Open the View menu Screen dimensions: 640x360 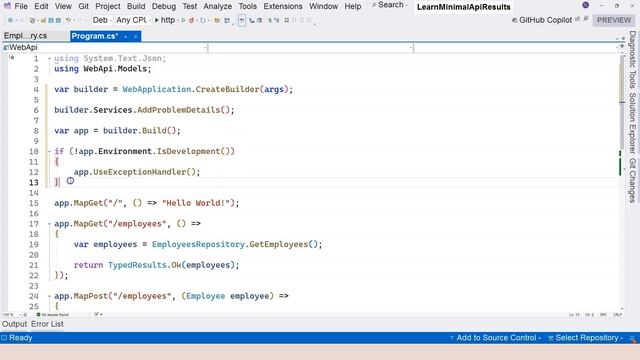pyautogui.click(x=63, y=6)
